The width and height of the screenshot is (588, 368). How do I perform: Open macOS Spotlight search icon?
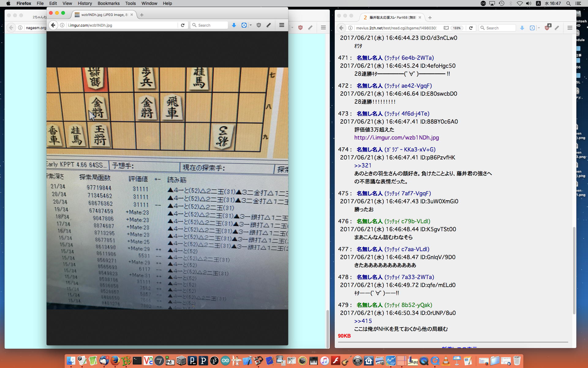pos(568,3)
